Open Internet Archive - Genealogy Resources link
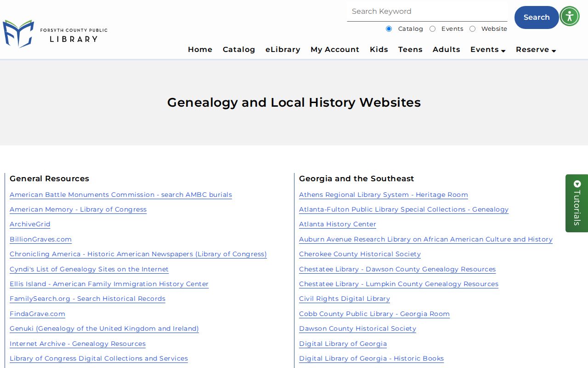This screenshot has height=368, width=588. coord(78,344)
